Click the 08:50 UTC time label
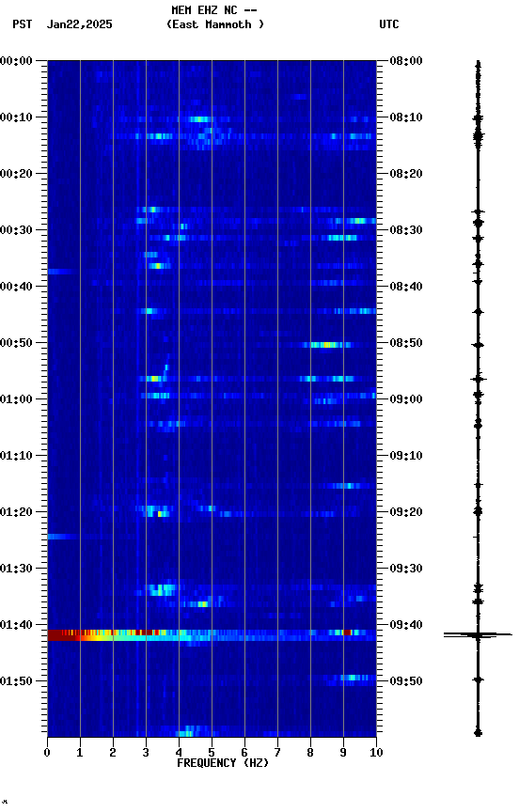This screenshot has width=519, height=812. (x=406, y=343)
